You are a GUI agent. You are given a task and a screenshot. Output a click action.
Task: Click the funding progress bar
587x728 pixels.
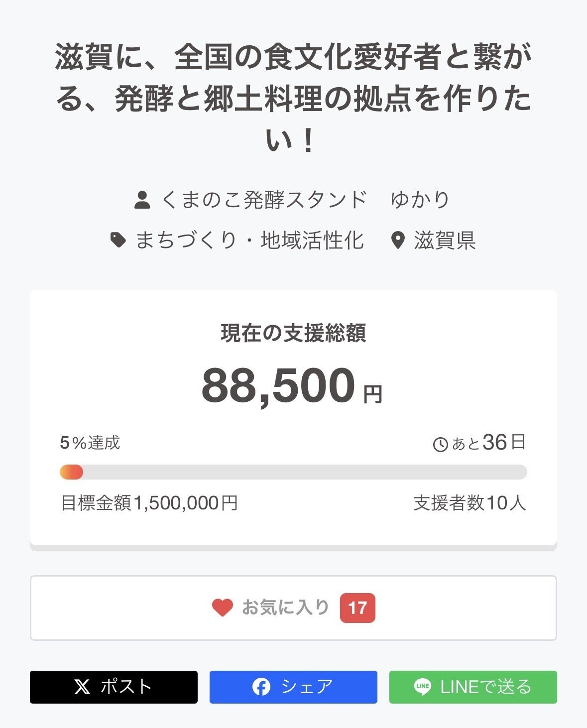pyautogui.click(x=293, y=472)
